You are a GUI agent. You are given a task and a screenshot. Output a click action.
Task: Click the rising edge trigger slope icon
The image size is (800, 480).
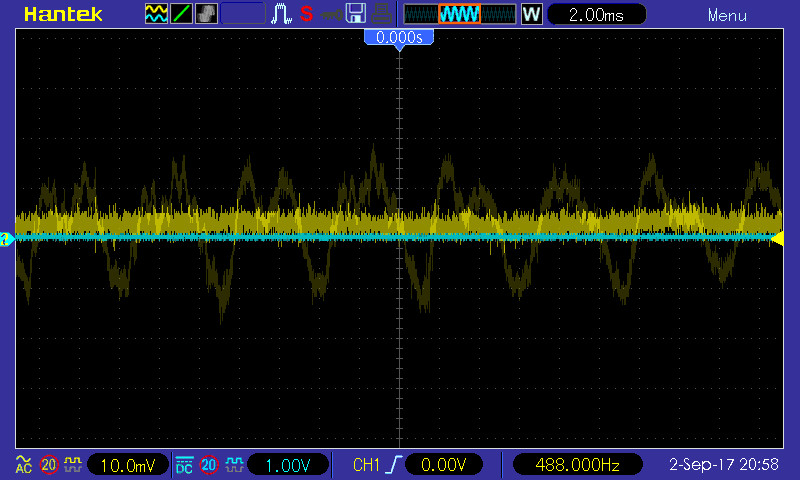(394, 464)
